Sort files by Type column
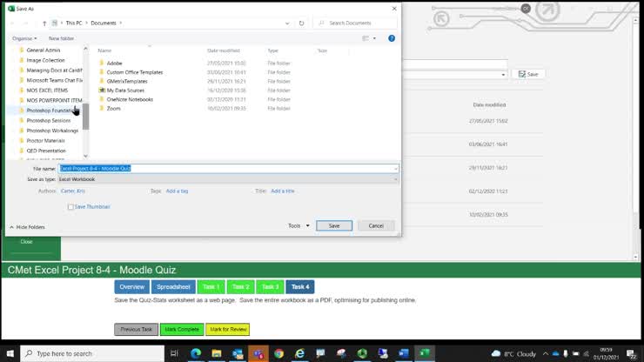Screen dimensions: 644x362 273,50
